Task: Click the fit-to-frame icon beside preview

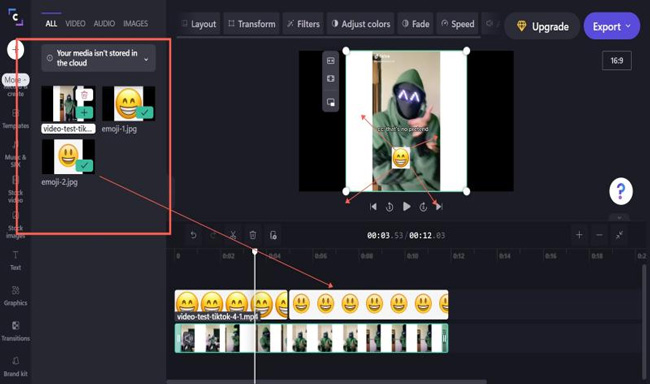Action: point(330,61)
